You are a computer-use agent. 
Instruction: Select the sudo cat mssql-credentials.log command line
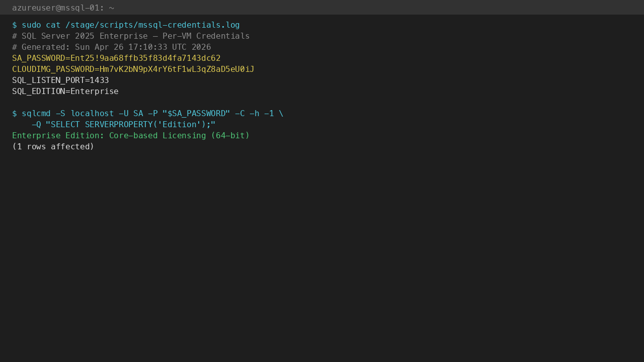coord(126,25)
